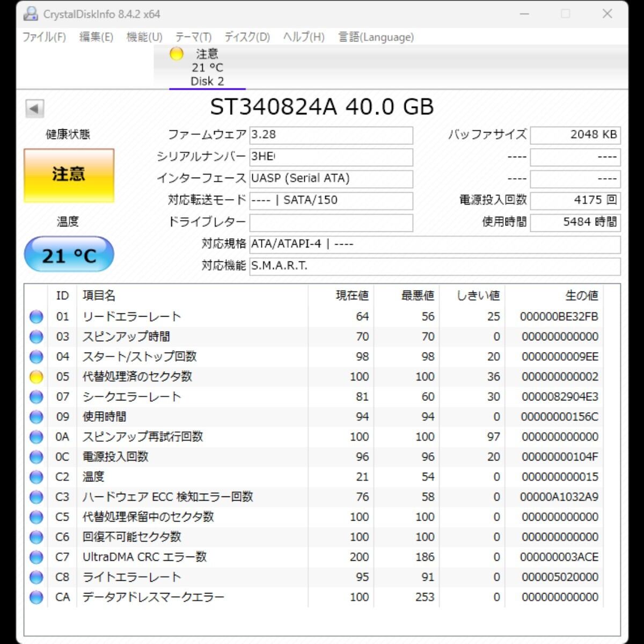
Task: Click the blue orb next to UltraDMA CRC エラー数
Action: [36, 557]
